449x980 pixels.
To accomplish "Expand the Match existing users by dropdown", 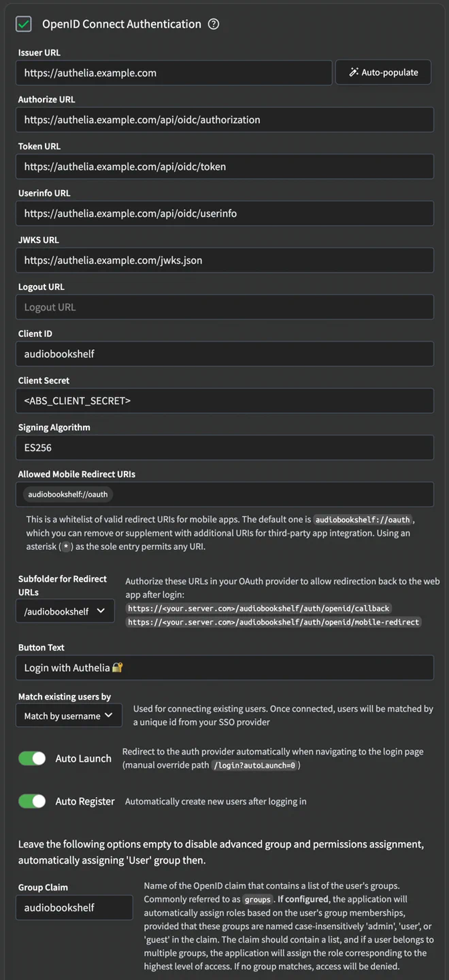I will coord(69,715).
